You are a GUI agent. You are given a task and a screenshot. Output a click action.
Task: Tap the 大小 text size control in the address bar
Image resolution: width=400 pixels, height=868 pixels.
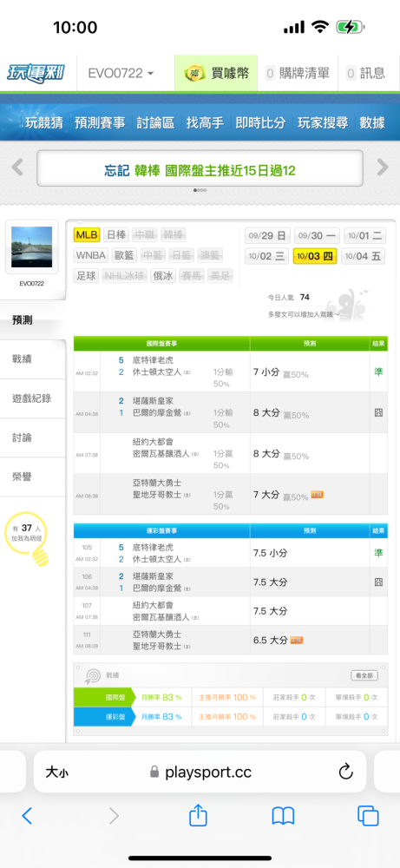[57, 772]
